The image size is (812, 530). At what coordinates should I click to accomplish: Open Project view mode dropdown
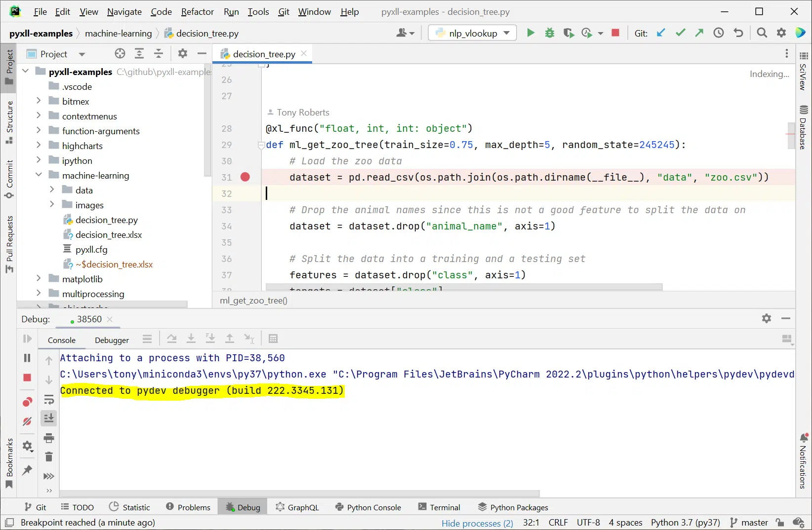coord(82,54)
